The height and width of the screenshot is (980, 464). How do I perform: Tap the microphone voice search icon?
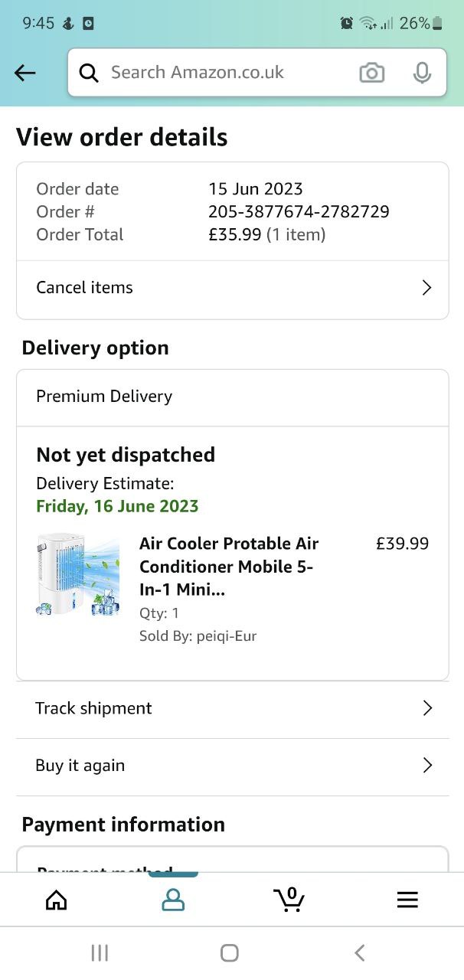point(421,73)
